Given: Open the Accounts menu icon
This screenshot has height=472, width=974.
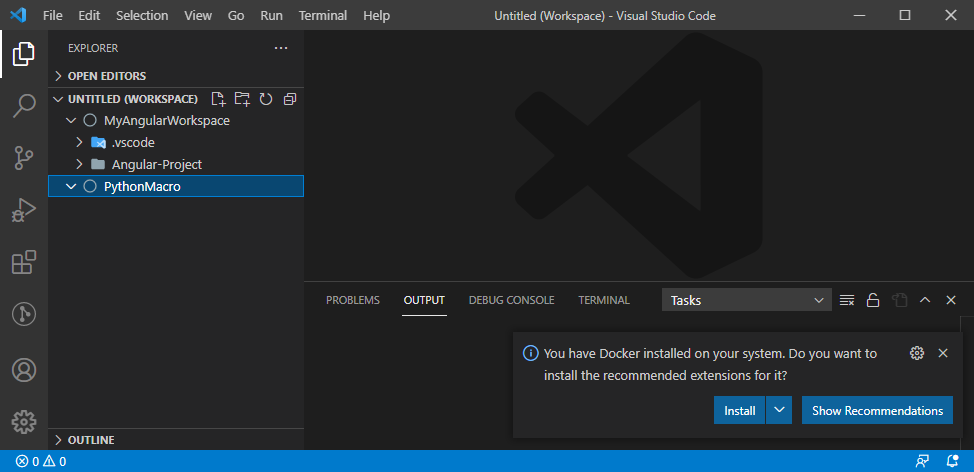Looking at the screenshot, I should [x=24, y=371].
